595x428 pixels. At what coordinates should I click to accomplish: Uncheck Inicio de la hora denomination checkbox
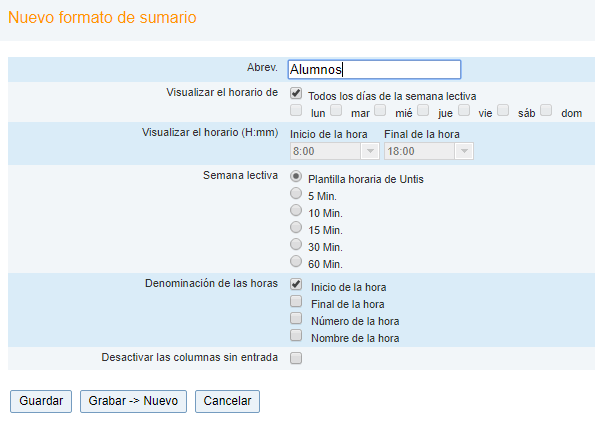296,284
